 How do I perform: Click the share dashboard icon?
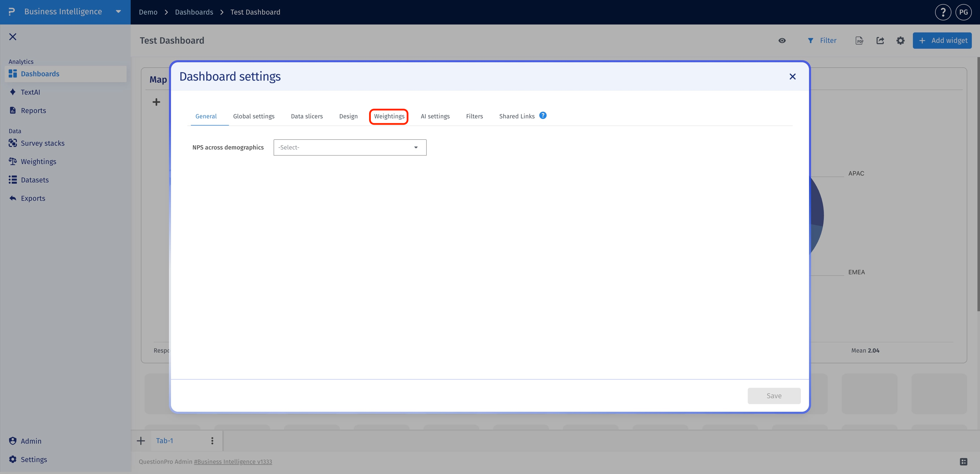(880, 40)
